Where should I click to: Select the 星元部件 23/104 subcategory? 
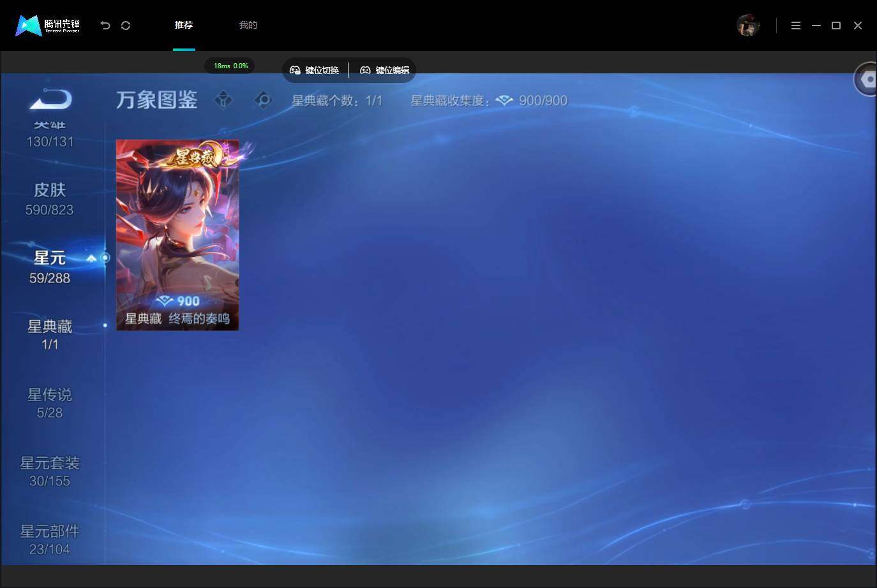[50, 540]
